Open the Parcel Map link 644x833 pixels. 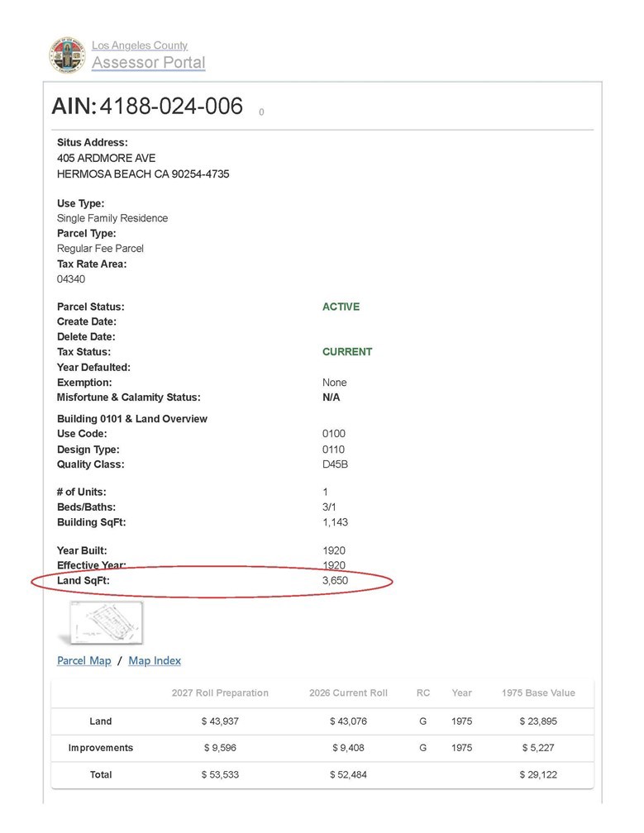click(84, 660)
